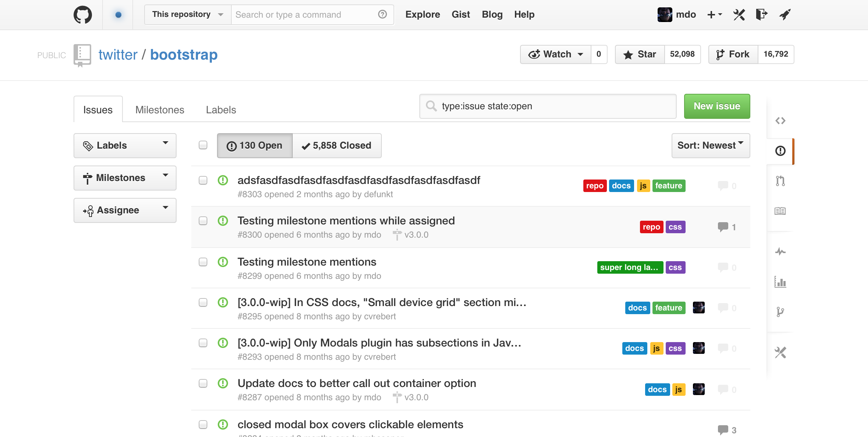Expand the Assignee filter dropdown
The image size is (868, 437).
(x=125, y=210)
